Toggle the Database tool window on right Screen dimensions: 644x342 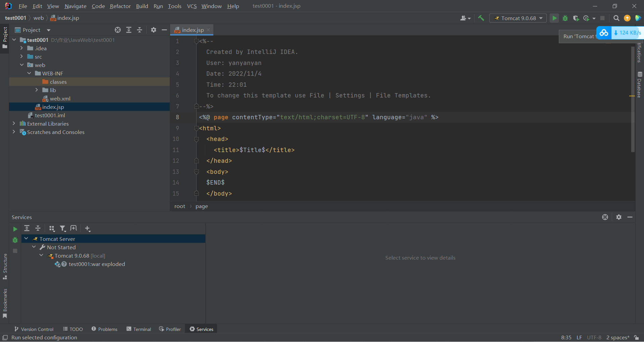point(639,84)
